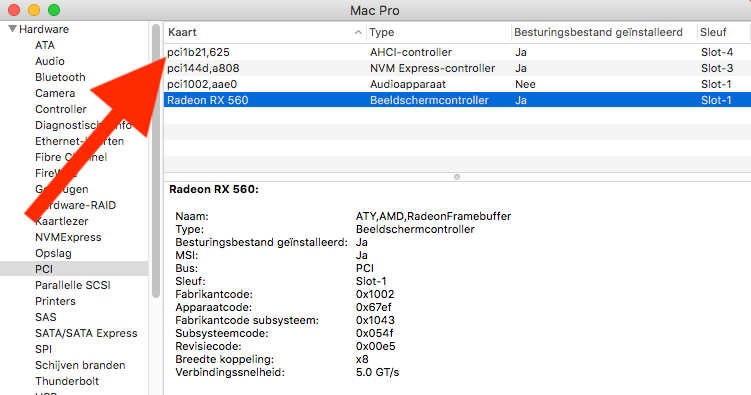Click the Slot-4 cell
This screenshot has height=395, width=751.
[x=717, y=52]
